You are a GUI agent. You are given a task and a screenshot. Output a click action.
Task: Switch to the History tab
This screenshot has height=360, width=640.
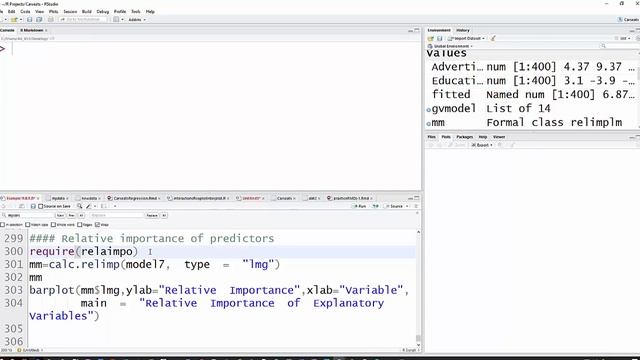tap(463, 30)
